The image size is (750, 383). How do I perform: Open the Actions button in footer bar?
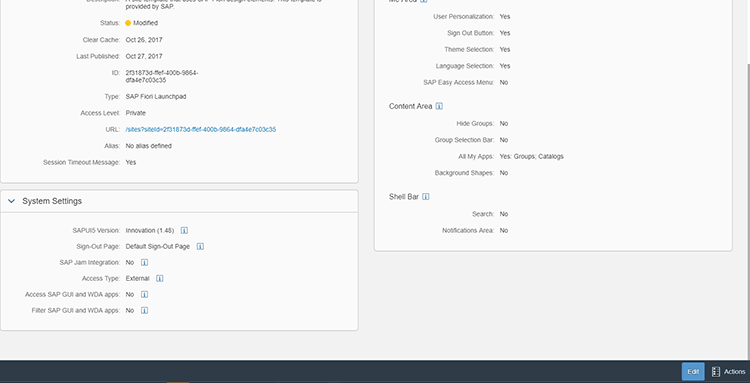[x=728, y=372]
